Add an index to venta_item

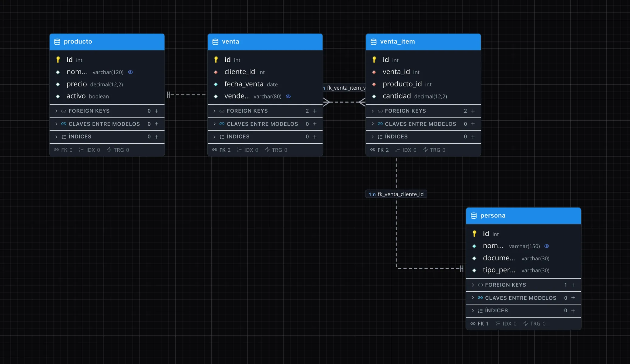pos(473,137)
